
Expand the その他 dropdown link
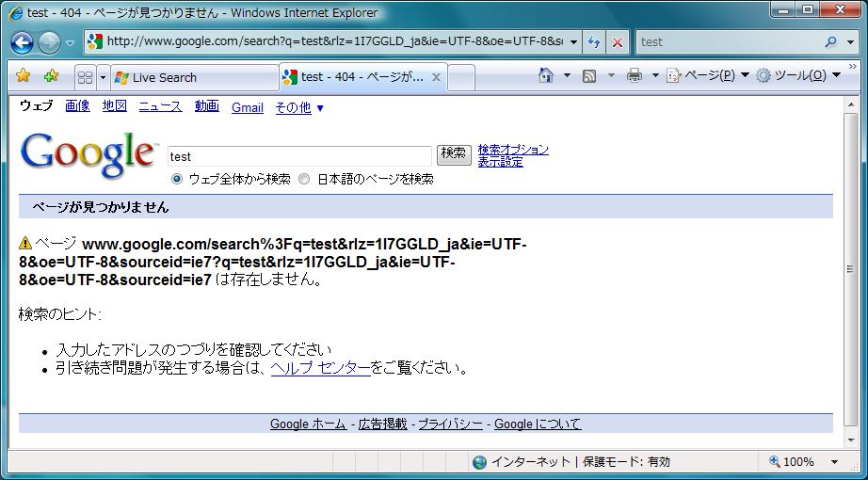(x=299, y=107)
